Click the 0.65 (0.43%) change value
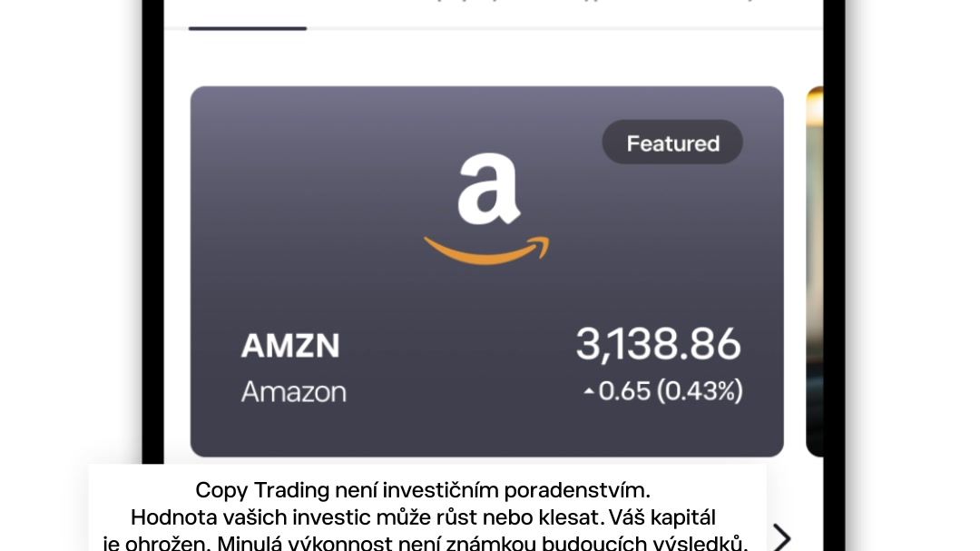 tap(670, 391)
